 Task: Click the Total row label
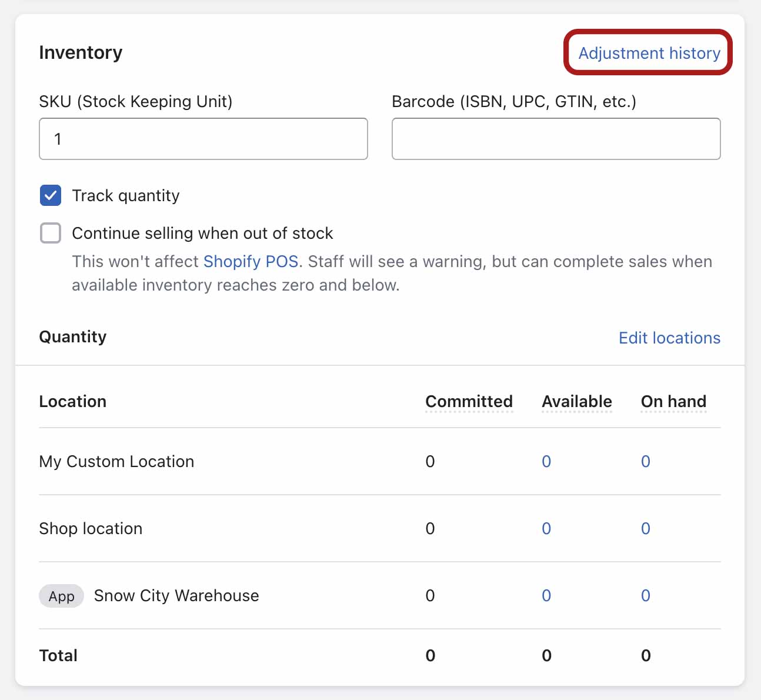point(58,655)
